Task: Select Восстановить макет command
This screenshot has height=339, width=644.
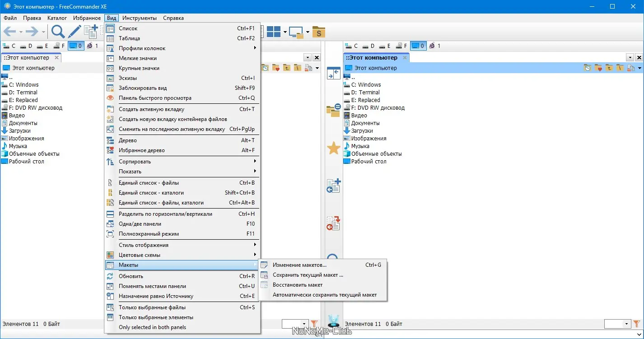Action: click(297, 285)
